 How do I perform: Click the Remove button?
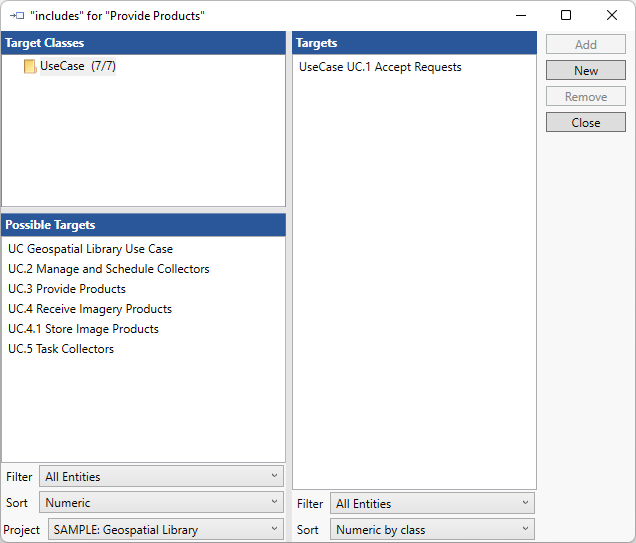(586, 97)
